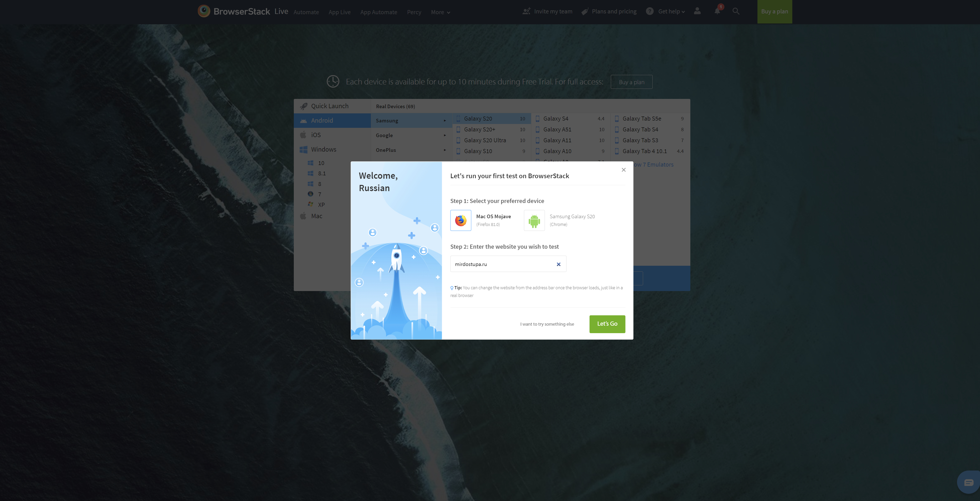Close the welcome dialog
This screenshot has height=501, width=980.
623,170
